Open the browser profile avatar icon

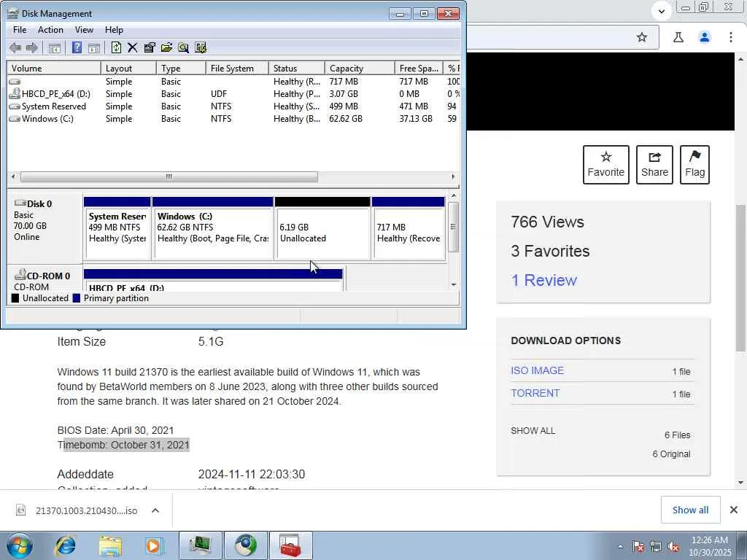(705, 37)
